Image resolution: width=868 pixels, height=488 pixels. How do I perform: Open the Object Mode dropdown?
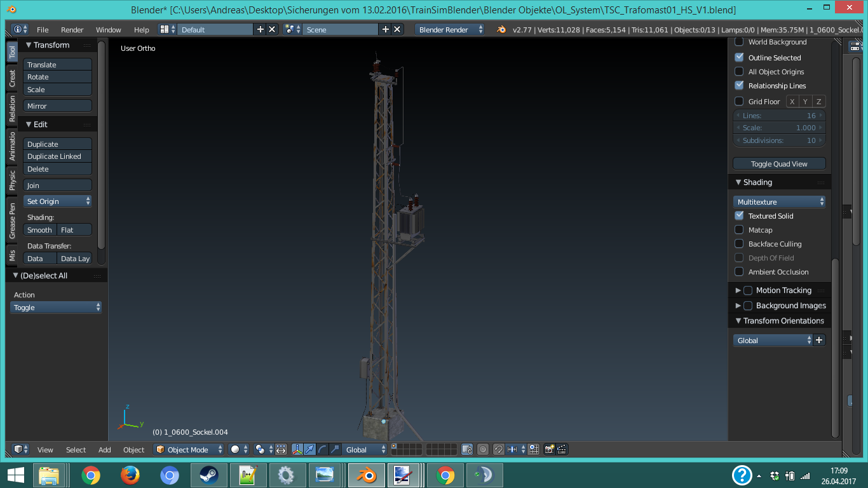[189, 449]
